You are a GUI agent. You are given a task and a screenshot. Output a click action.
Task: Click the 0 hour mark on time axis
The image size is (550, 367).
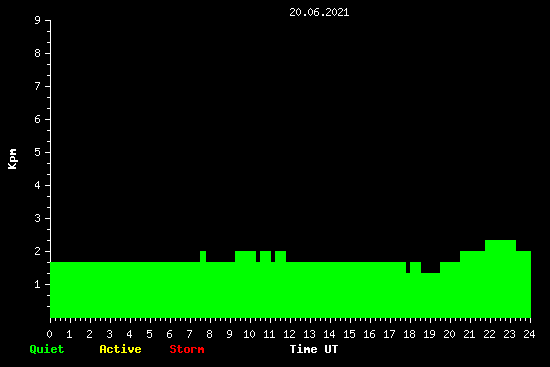tap(49, 334)
